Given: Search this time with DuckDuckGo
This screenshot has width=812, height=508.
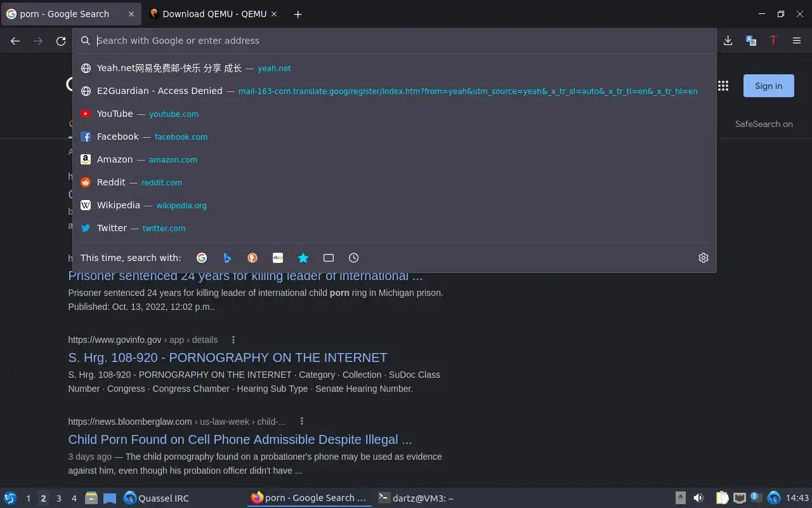Looking at the screenshot, I should pyautogui.click(x=252, y=258).
